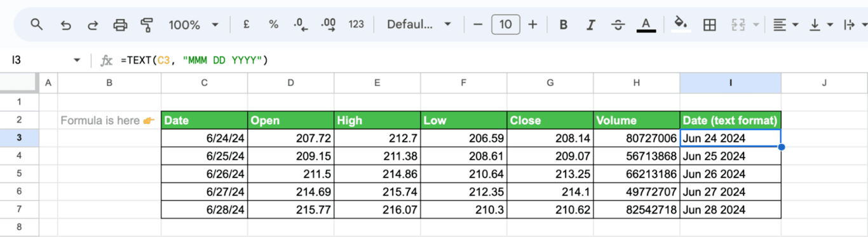
Task: Click the 'Formula is here' cell
Action: click(x=109, y=120)
